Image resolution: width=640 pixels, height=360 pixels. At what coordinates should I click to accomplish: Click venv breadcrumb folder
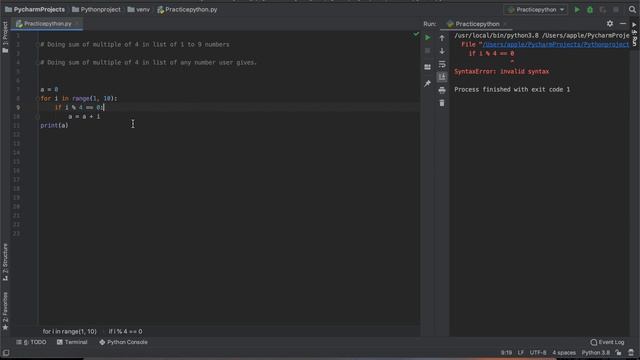[x=139, y=9]
